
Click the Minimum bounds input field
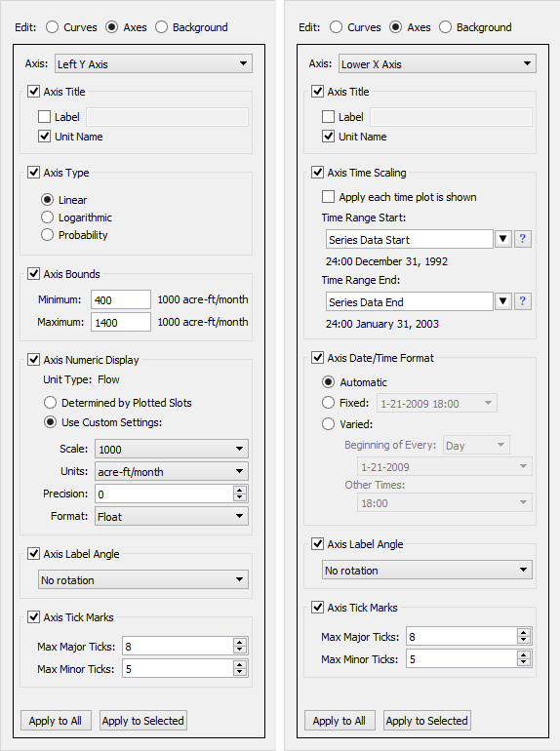121,299
